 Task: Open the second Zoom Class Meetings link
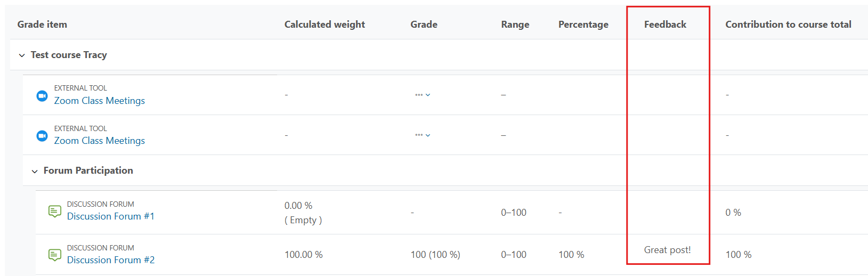(100, 141)
